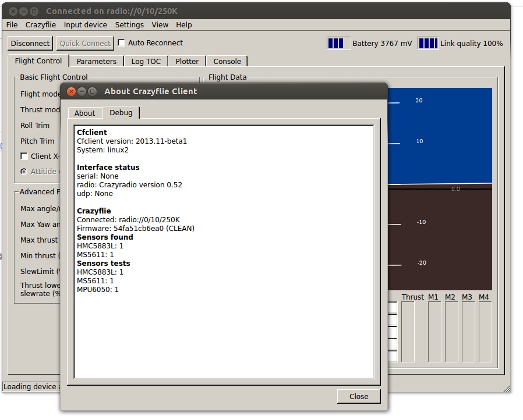523x420 pixels.
Task: Click the 'Firmware: 54fa51cb6ea0 (CLEAN)' line
Action: point(136,229)
